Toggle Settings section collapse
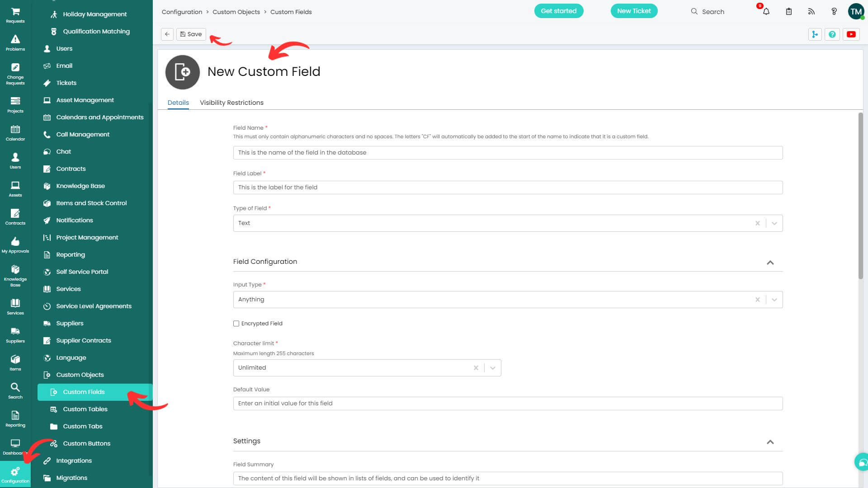Image resolution: width=868 pixels, height=488 pixels. click(770, 441)
